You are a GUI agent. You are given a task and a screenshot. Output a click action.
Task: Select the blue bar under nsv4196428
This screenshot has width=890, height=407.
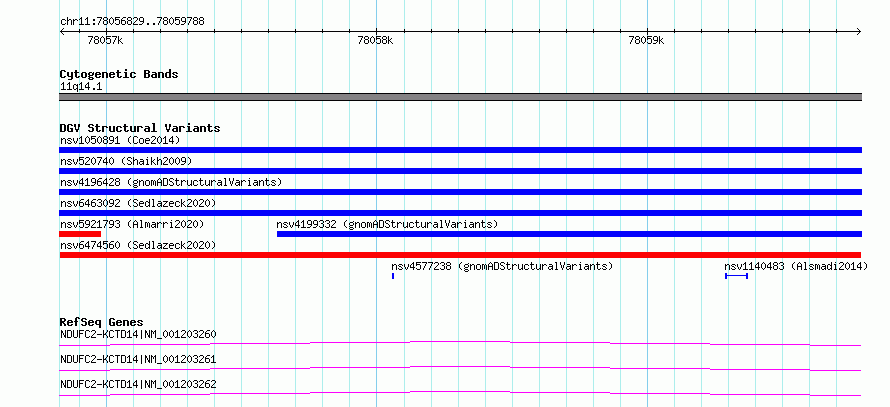[x=460, y=192]
